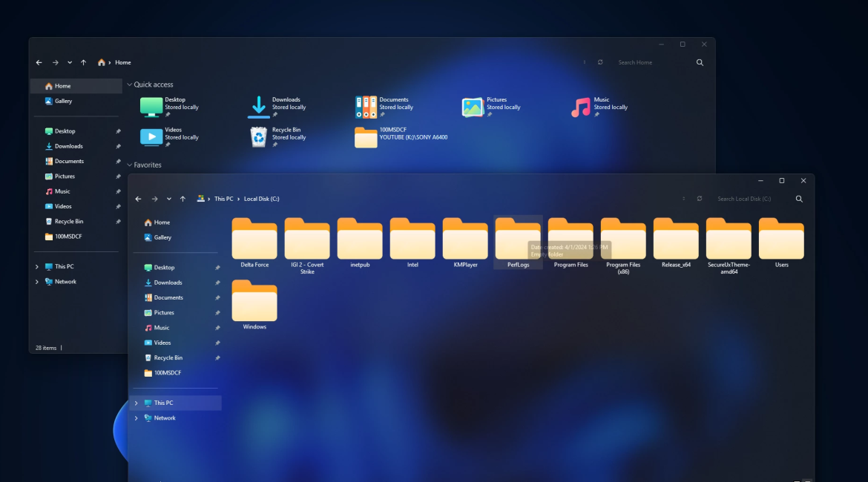Select Home in Local Disk window sidebar
Screen dimensions: 868x482
coord(162,222)
